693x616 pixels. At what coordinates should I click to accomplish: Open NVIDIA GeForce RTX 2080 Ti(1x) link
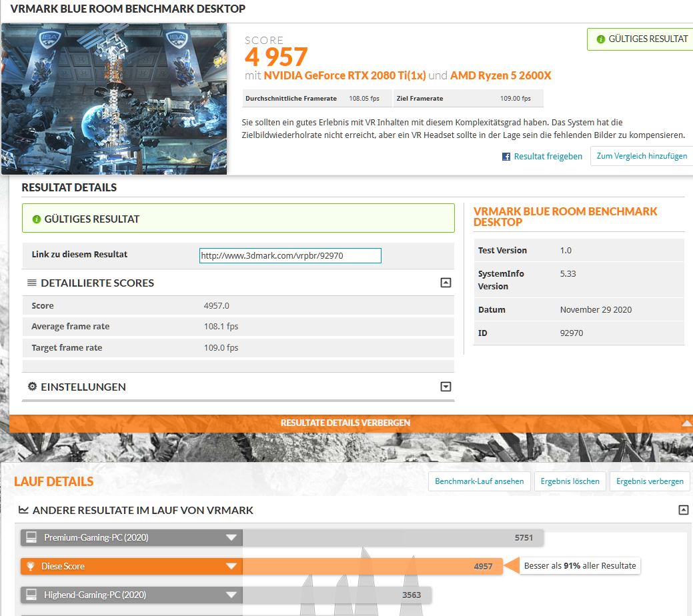tap(345, 75)
